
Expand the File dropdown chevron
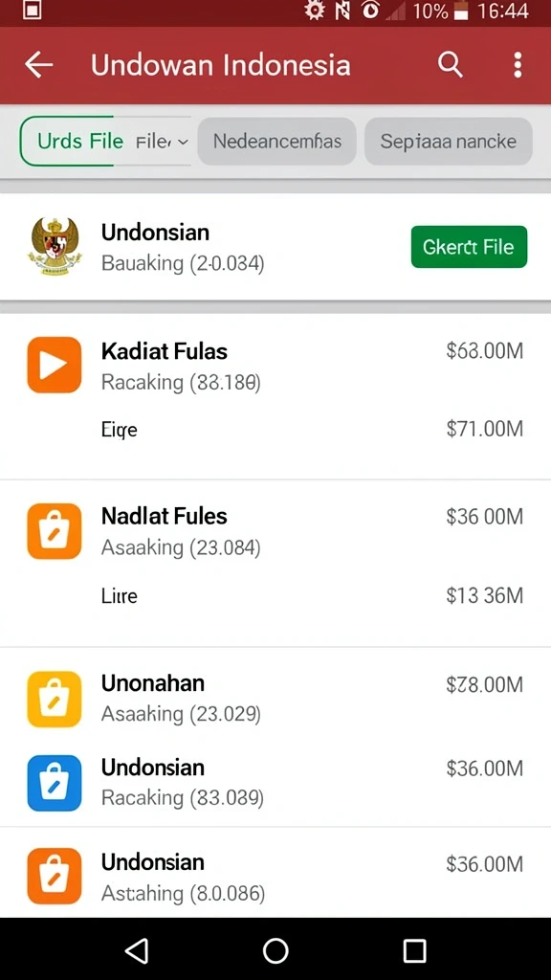(183, 142)
